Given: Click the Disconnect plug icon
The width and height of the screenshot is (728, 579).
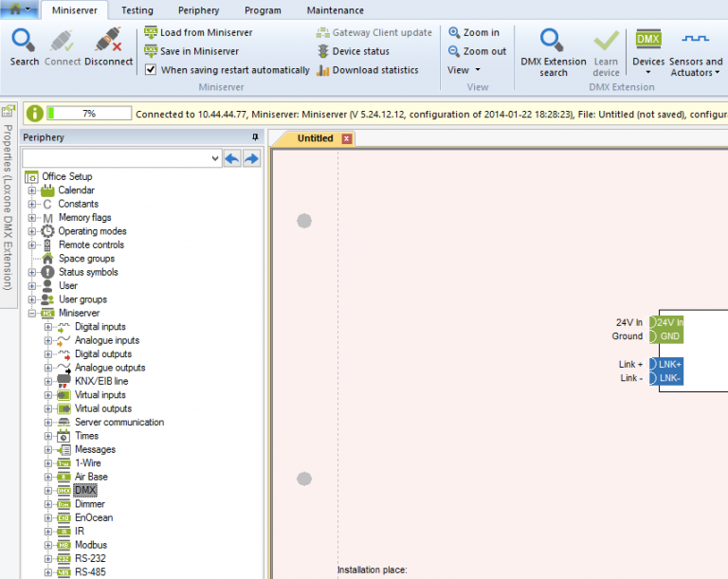Looking at the screenshot, I should tap(108, 42).
